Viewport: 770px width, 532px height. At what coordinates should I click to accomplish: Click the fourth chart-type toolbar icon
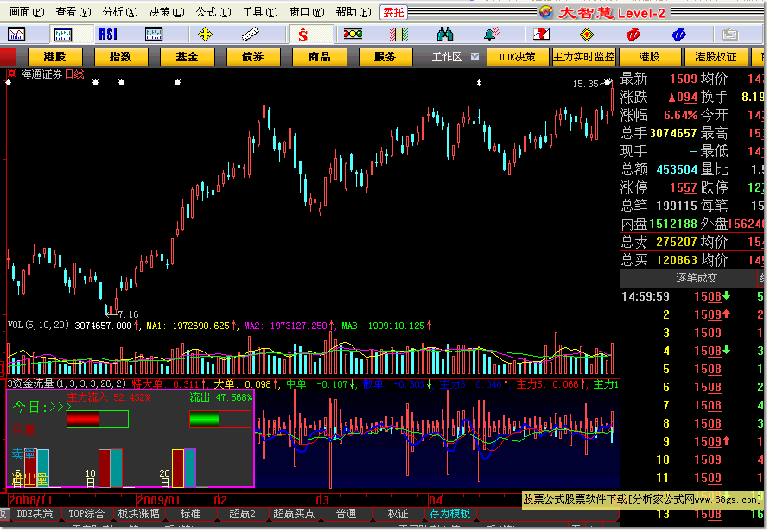(154, 35)
